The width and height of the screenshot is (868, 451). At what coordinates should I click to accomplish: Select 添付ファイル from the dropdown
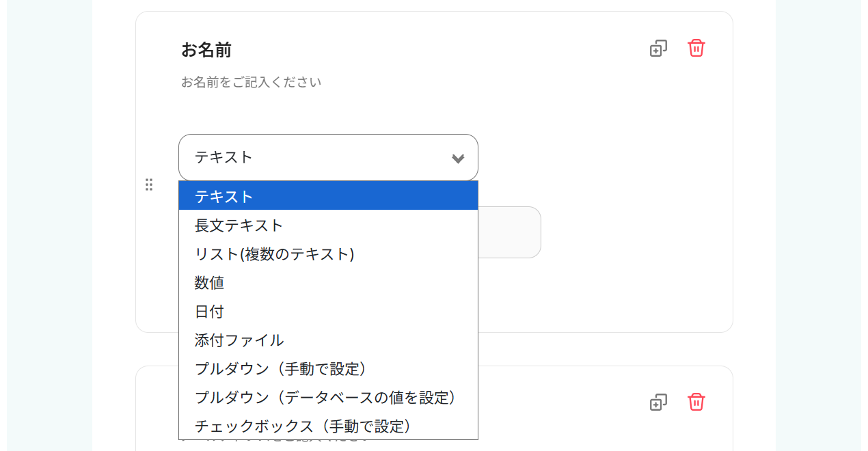tap(328, 340)
